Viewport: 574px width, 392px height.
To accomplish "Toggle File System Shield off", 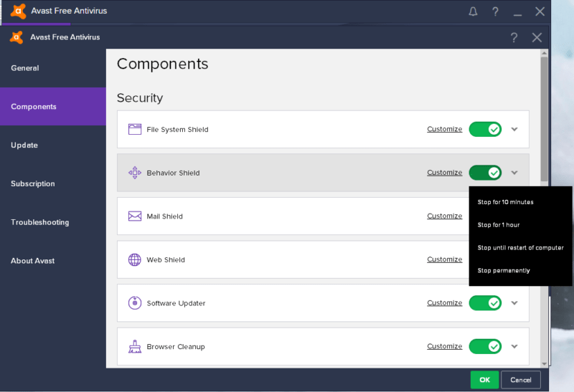I will 485,129.
